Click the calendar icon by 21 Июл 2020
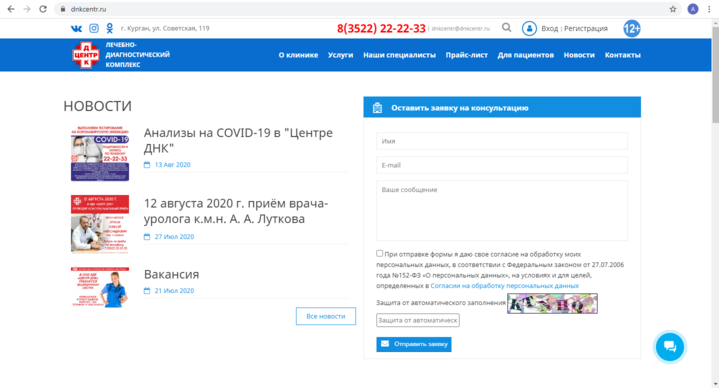 147,291
